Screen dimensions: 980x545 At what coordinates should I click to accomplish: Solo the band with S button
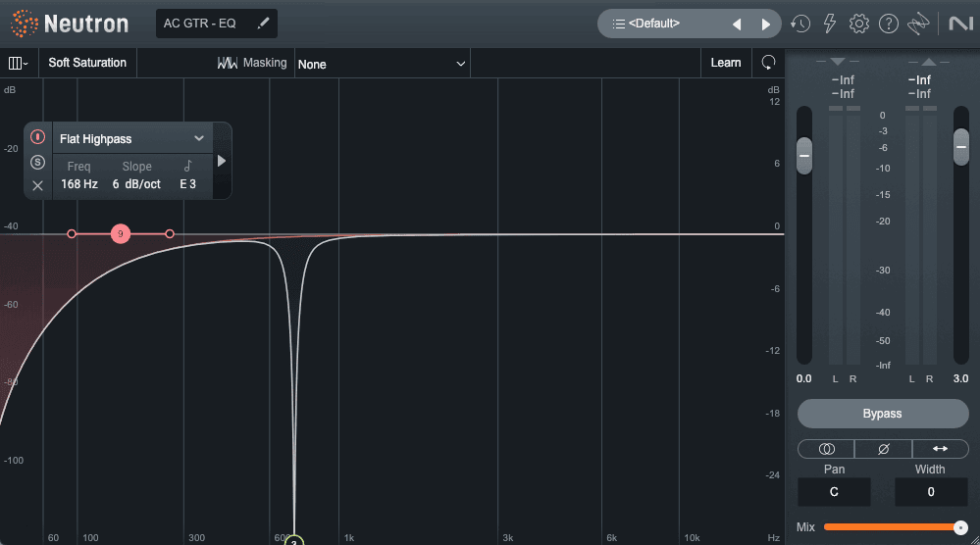(37, 163)
